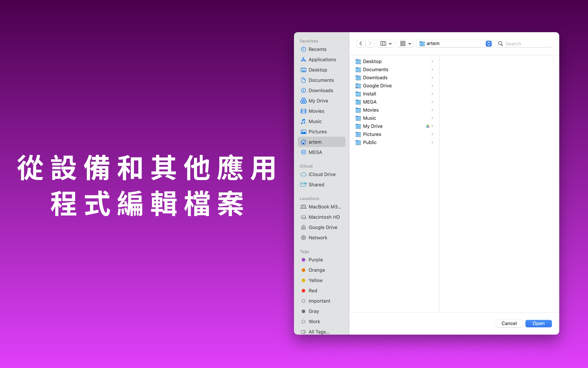Go forward with the right arrow button
Screen dimensions: 588x368
370,44
